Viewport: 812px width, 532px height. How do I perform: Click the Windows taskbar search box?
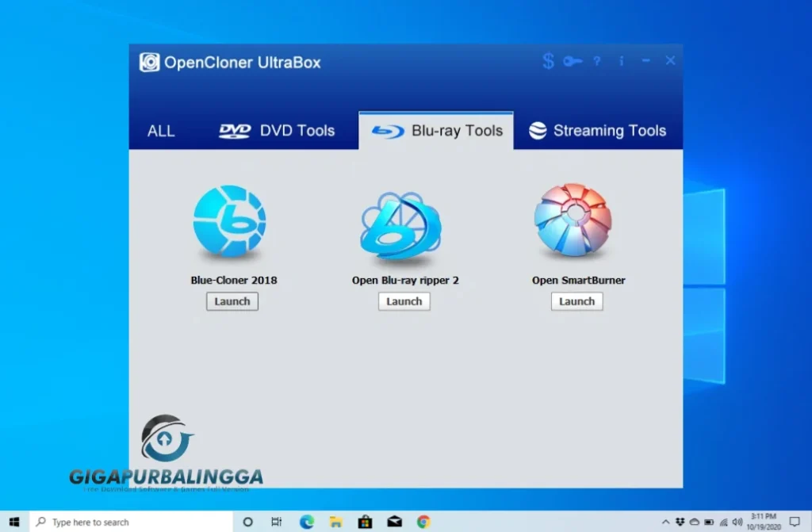click(x=131, y=522)
